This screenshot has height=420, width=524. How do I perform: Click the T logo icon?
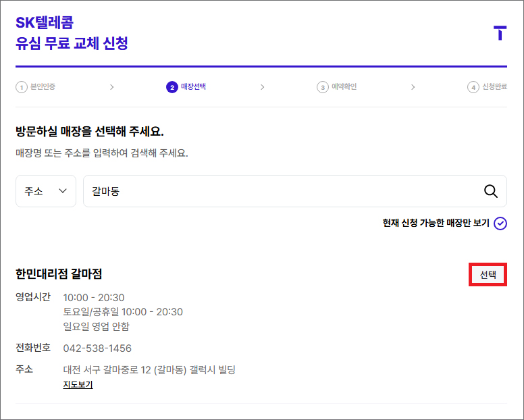pyautogui.click(x=500, y=32)
